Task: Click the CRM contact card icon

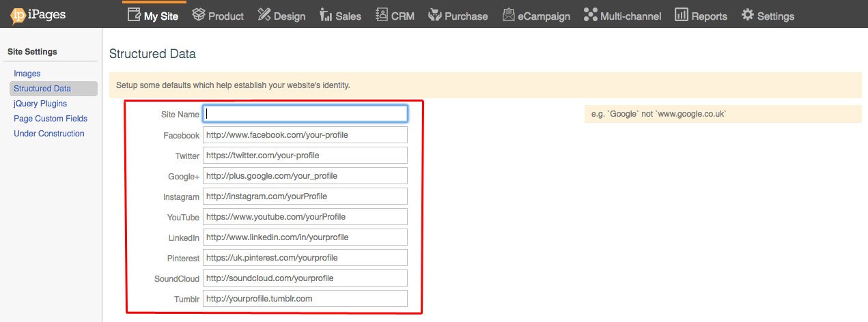Action: click(381, 14)
